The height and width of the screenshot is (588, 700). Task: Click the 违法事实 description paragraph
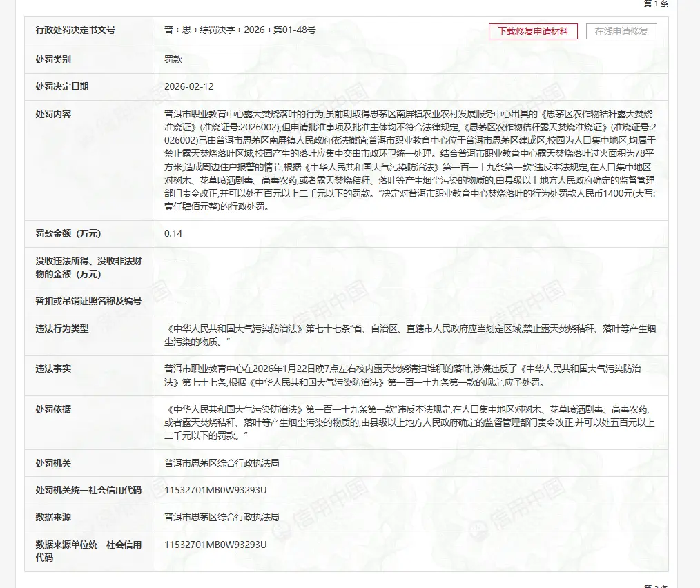[410, 375]
